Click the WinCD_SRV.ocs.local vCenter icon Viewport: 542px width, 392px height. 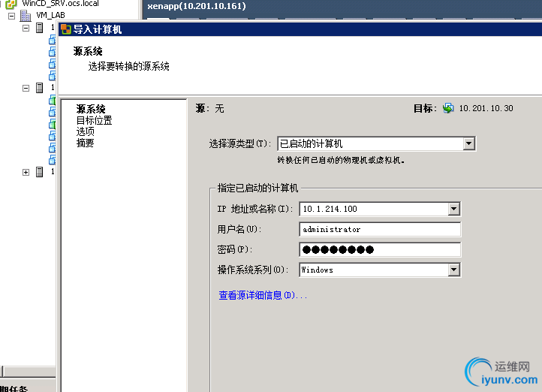[x=11, y=4]
